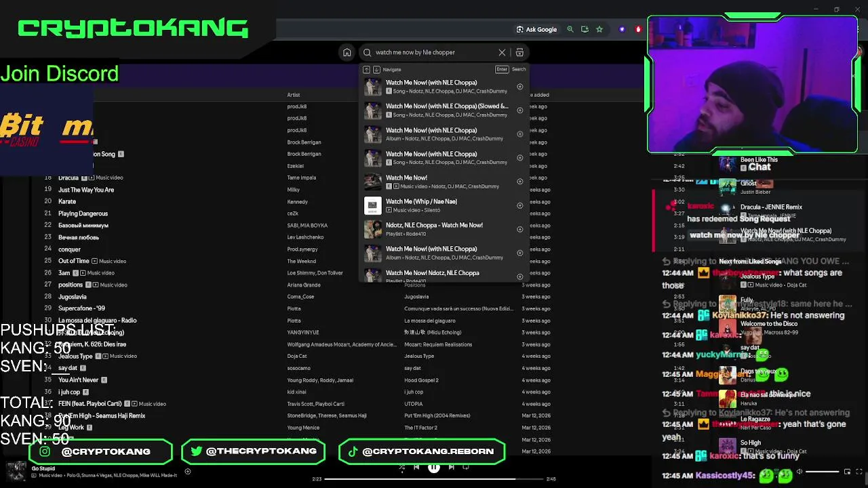Open artist 'Ariana Grande' link
The image size is (868, 488).
point(304,285)
